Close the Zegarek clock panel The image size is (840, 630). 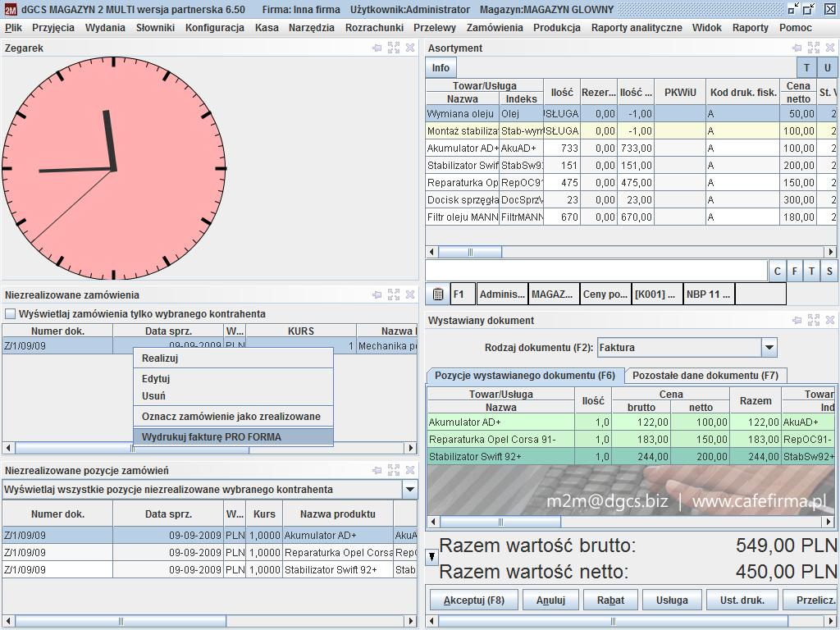[x=410, y=48]
